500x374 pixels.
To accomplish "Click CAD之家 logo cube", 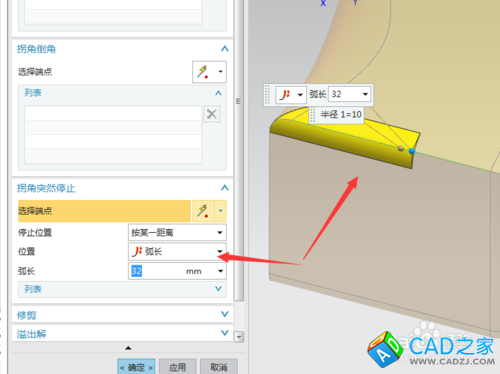I will click(385, 349).
